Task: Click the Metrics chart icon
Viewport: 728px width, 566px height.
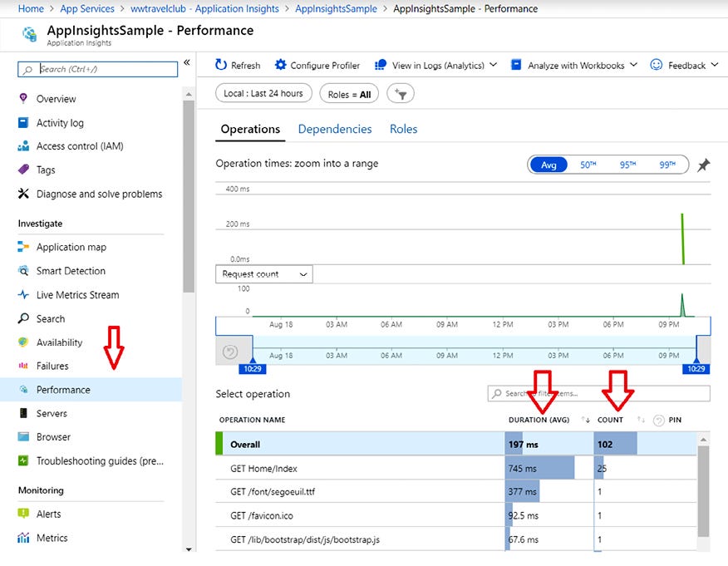Action: (x=23, y=538)
